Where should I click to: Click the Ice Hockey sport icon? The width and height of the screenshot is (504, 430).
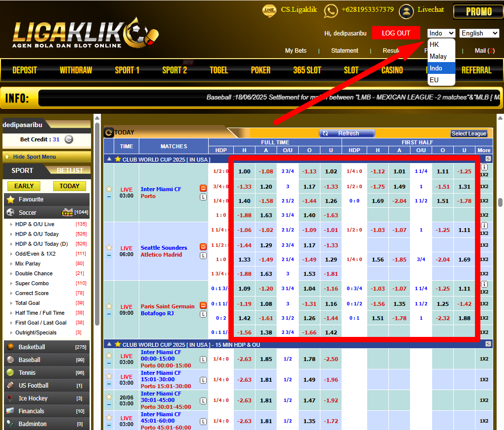coord(11,398)
